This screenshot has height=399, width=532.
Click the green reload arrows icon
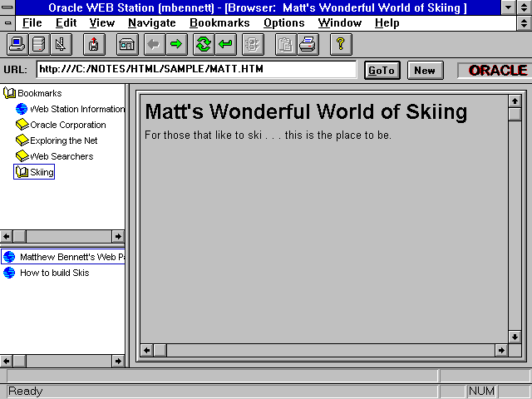click(x=204, y=44)
